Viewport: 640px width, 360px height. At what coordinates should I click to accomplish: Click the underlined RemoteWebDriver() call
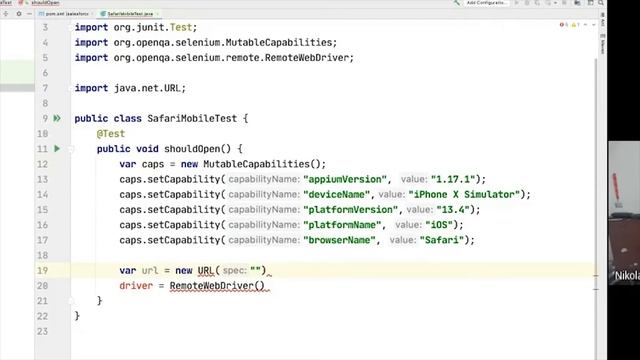[x=217, y=286]
